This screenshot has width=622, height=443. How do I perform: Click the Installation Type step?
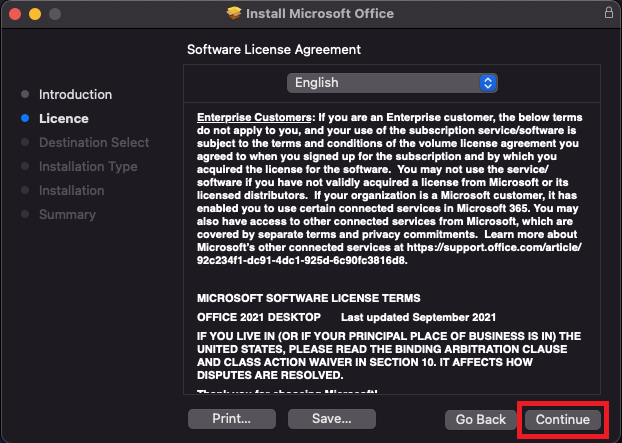[88, 167]
